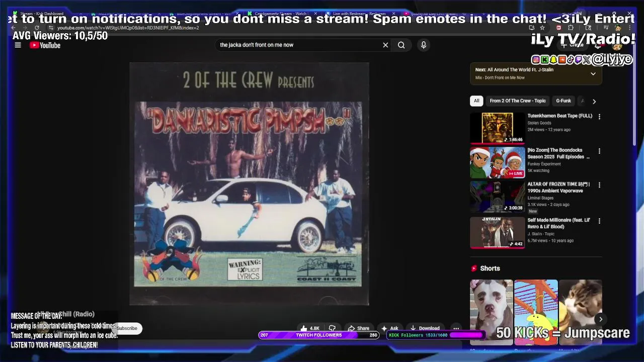The image size is (644, 362).
Task: Download the current video
Action: pyautogui.click(x=425, y=328)
